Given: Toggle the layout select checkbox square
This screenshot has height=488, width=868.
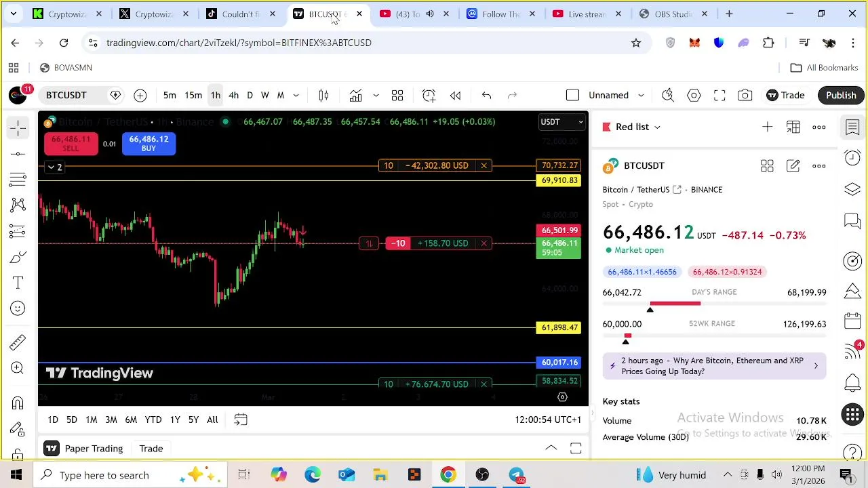Looking at the screenshot, I should (572, 96).
